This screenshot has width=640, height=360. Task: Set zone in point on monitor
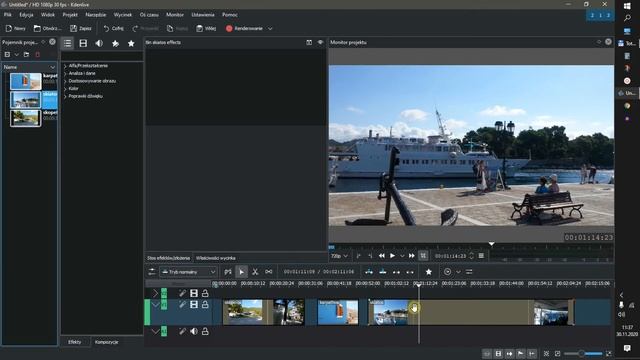click(358, 256)
